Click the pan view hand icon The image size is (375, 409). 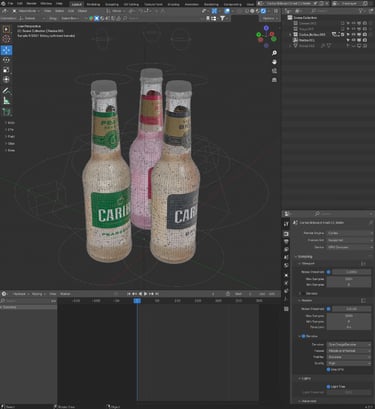click(274, 62)
